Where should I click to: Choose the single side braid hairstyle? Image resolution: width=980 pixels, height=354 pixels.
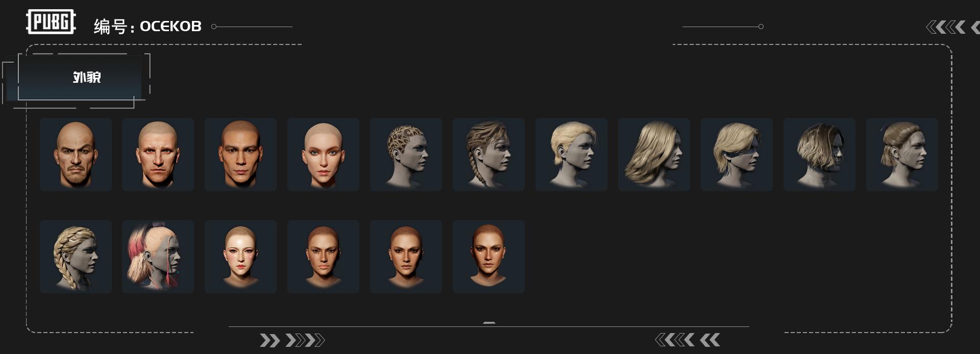tap(488, 154)
